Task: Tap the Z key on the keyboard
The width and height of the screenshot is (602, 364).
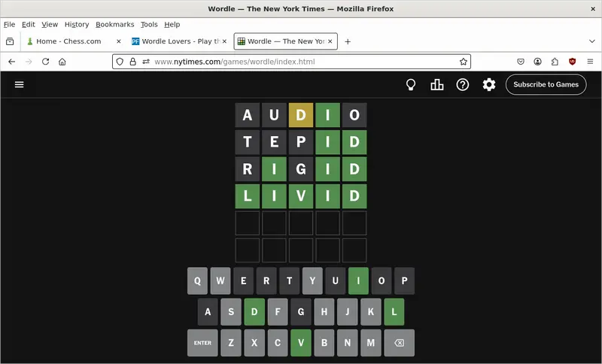Action: coord(231,343)
